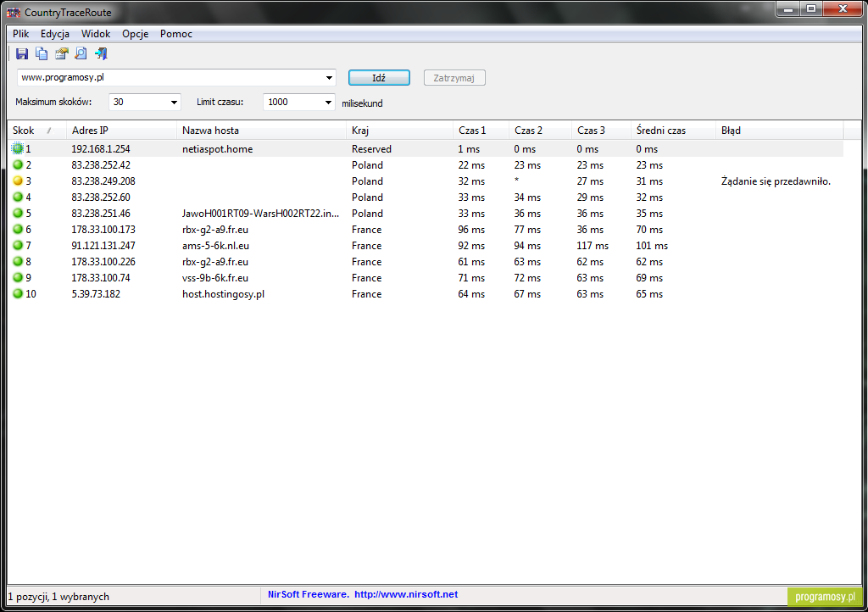Select the 192.168.1.254 IP cell

click(101, 149)
